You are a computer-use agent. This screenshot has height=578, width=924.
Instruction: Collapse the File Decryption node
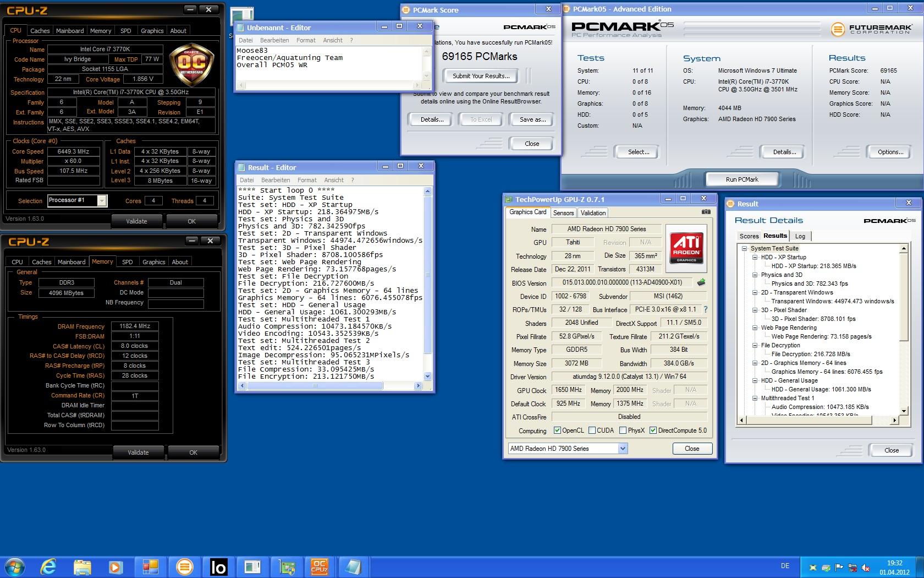coord(755,345)
